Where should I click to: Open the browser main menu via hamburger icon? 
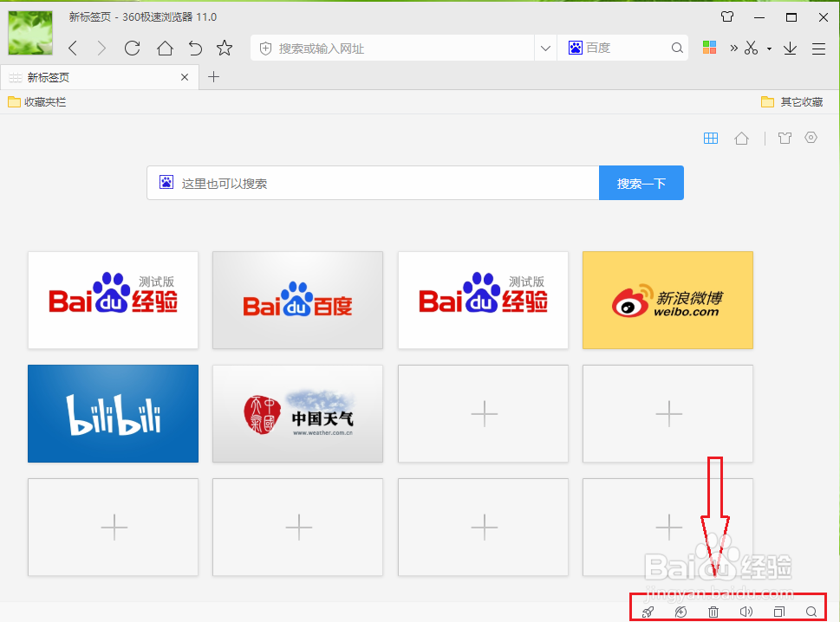(818, 49)
